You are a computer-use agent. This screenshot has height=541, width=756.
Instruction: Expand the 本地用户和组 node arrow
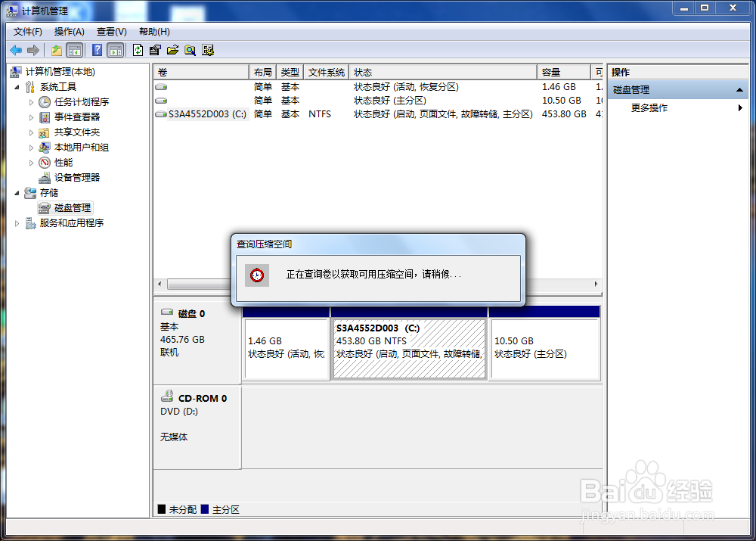[31, 148]
